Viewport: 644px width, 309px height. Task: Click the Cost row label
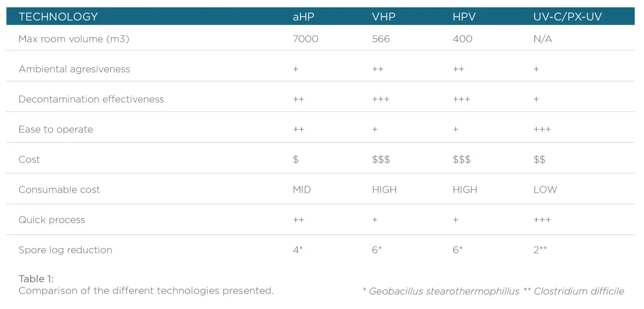(29, 160)
